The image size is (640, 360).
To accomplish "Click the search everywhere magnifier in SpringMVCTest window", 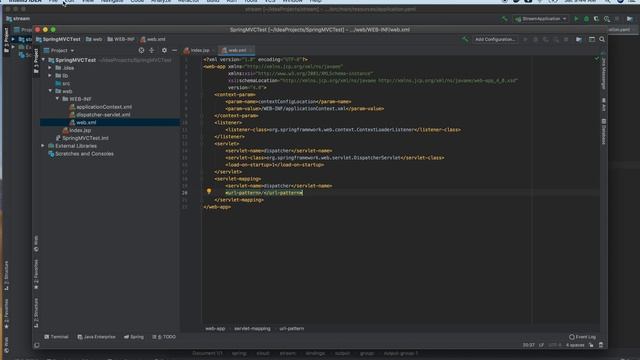I will (602, 39).
